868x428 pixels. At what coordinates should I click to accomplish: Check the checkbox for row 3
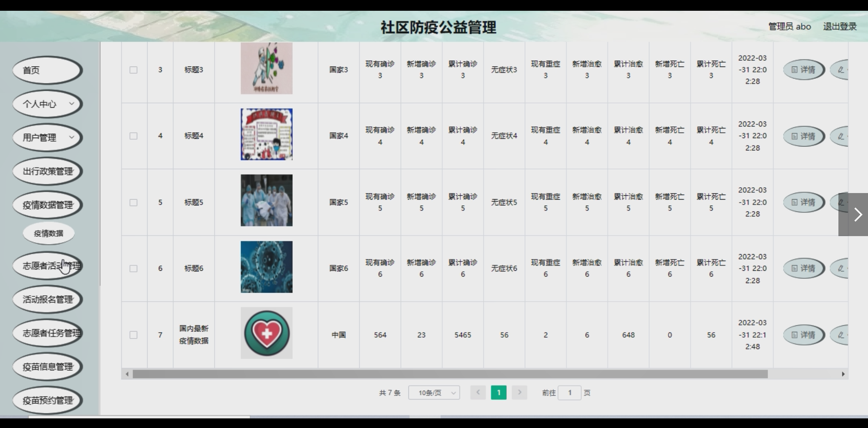click(133, 70)
